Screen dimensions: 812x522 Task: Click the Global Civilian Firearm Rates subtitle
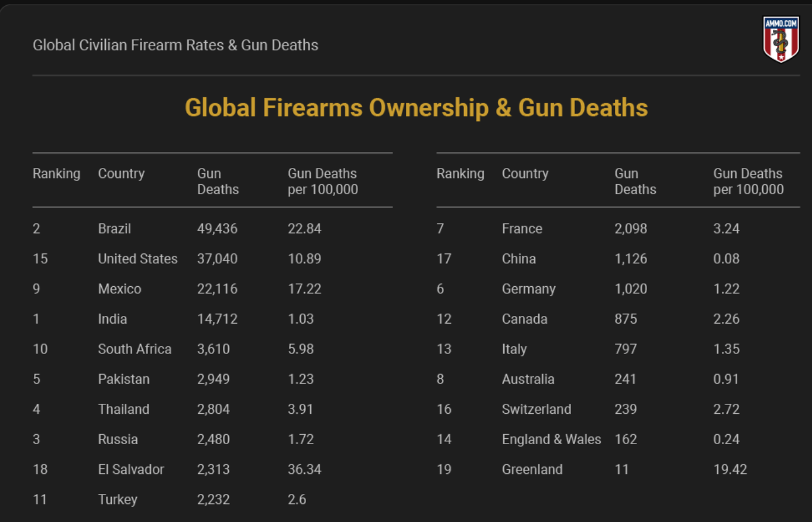coord(176,45)
